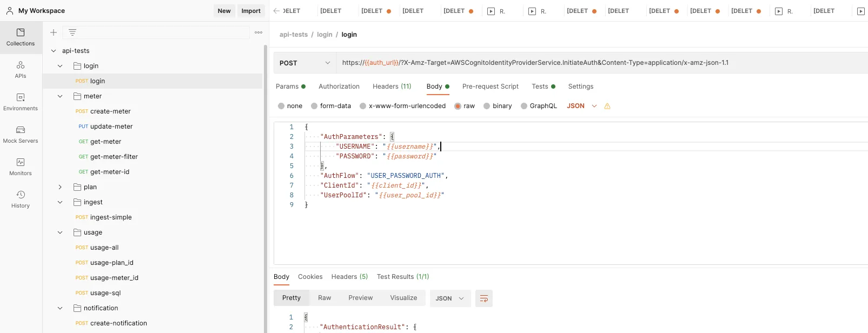Click the folder icon of the meter folder
This screenshot has width=868, height=333.
[x=77, y=96]
